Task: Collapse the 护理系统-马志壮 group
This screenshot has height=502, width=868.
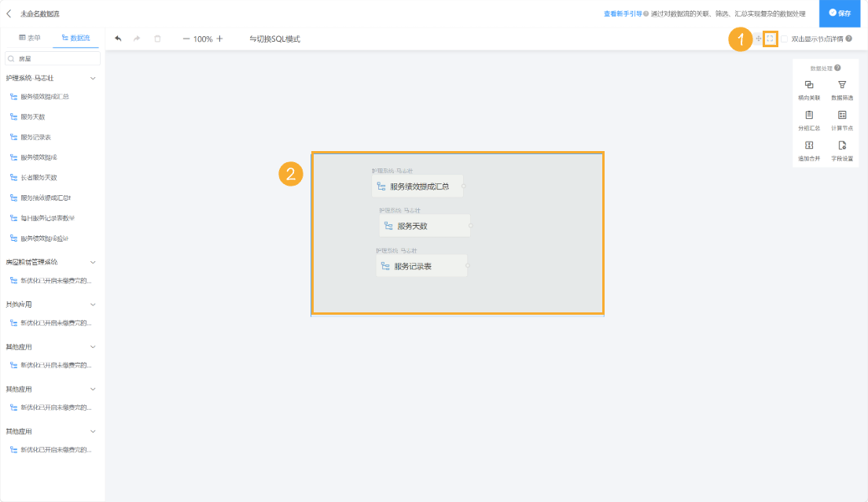Action: coord(93,78)
